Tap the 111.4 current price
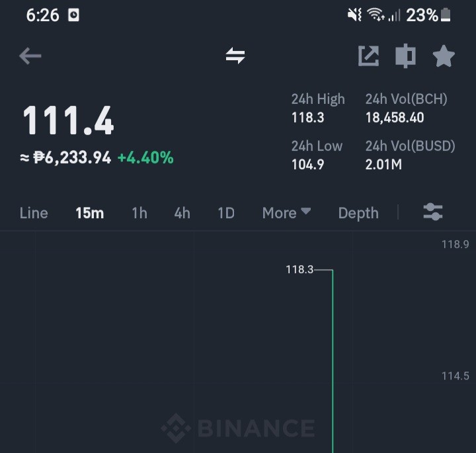Screen dimensions: 476x453 coord(68,120)
